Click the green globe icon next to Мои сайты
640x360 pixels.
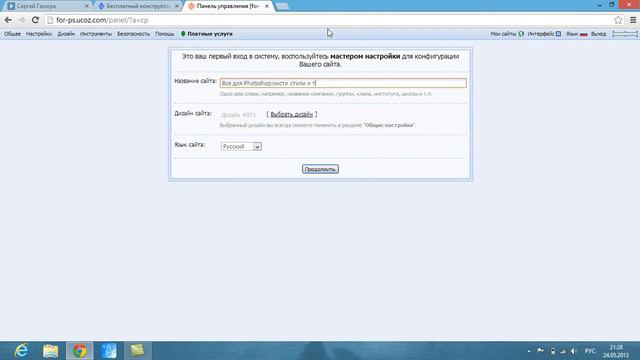[x=521, y=34]
